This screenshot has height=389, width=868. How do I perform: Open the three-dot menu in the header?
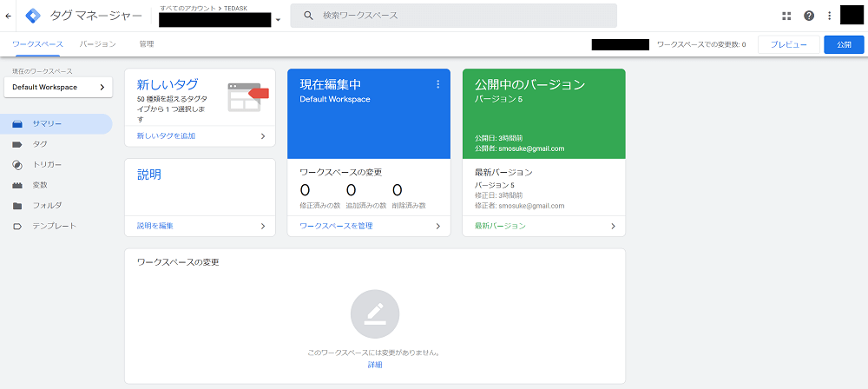click(829, 16)
